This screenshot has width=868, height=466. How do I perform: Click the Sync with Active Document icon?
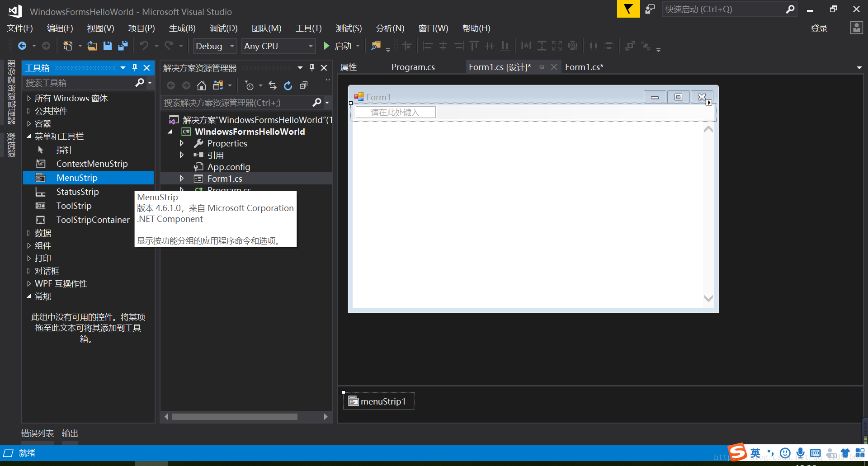(273, 85)
